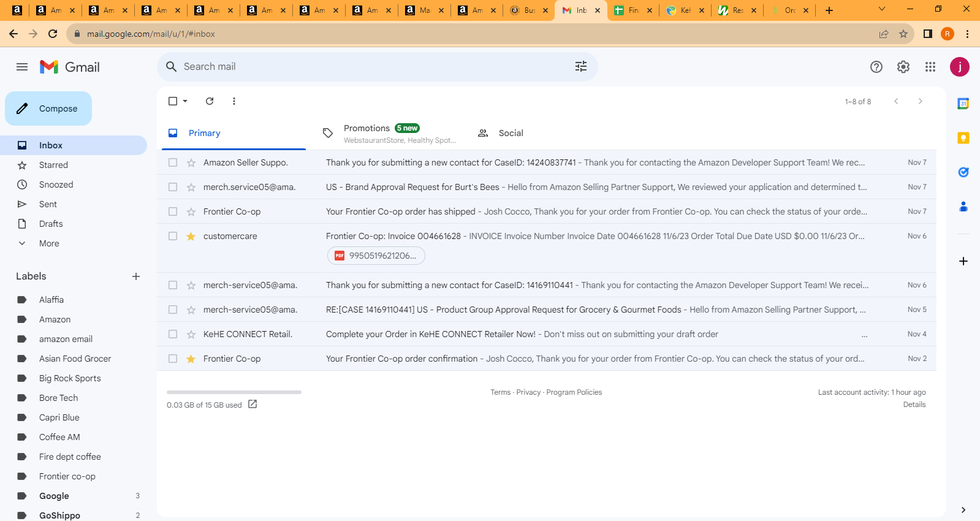Open the Gmail main menu hamburger icon
The height and width of the screenshot is (521, 980).
pyautogui.click(x=22, y=67)
